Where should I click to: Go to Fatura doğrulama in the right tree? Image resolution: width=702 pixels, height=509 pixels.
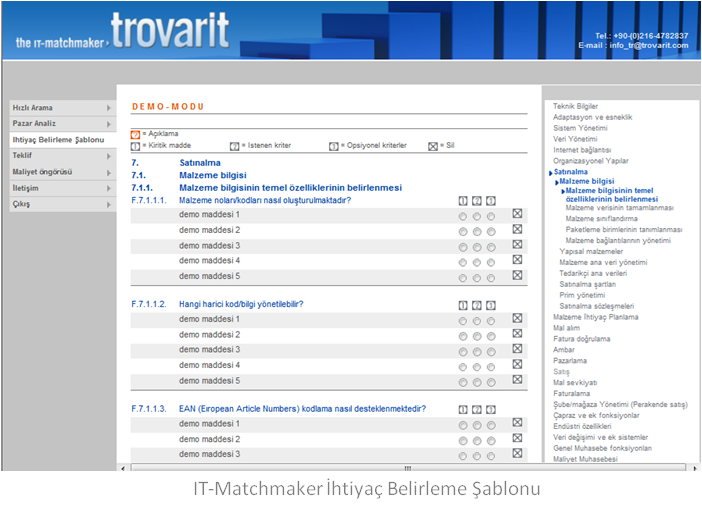[x=582, y=339]
